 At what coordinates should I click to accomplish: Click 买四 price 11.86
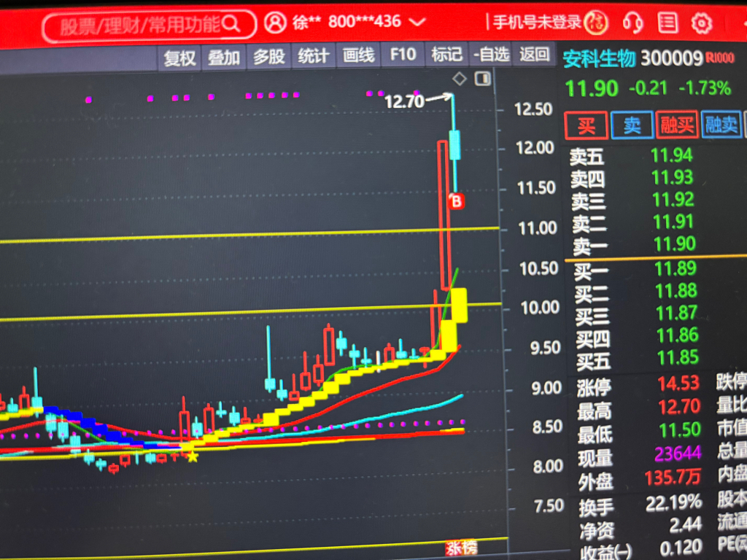click(678, 335)
